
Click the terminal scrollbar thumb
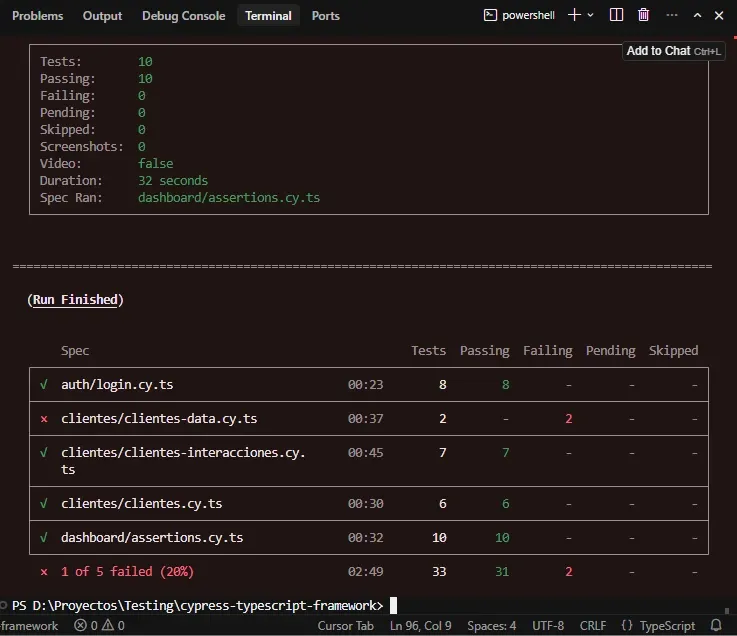click(x=727, y=611)
